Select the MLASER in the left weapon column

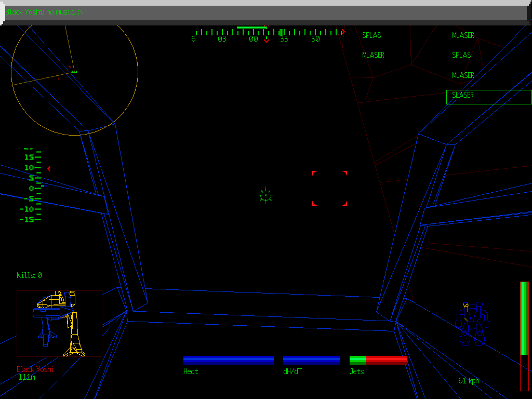coord(373,55)
